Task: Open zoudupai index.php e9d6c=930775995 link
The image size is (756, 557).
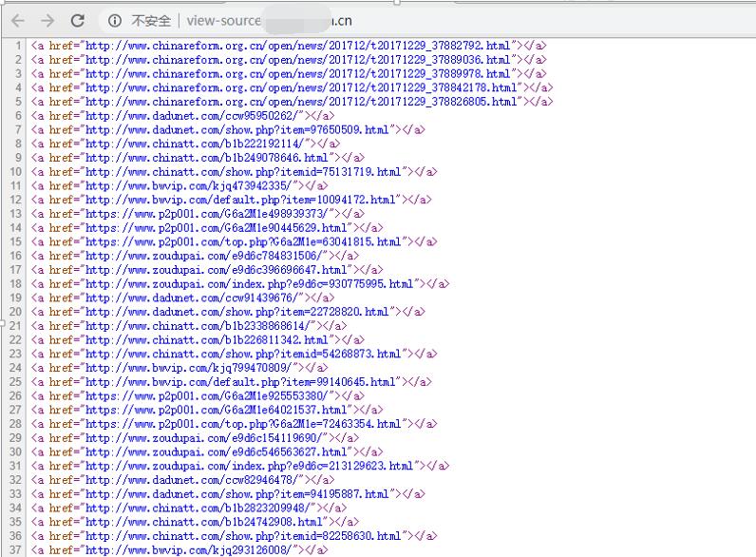Action: click(x=249, y=284)
